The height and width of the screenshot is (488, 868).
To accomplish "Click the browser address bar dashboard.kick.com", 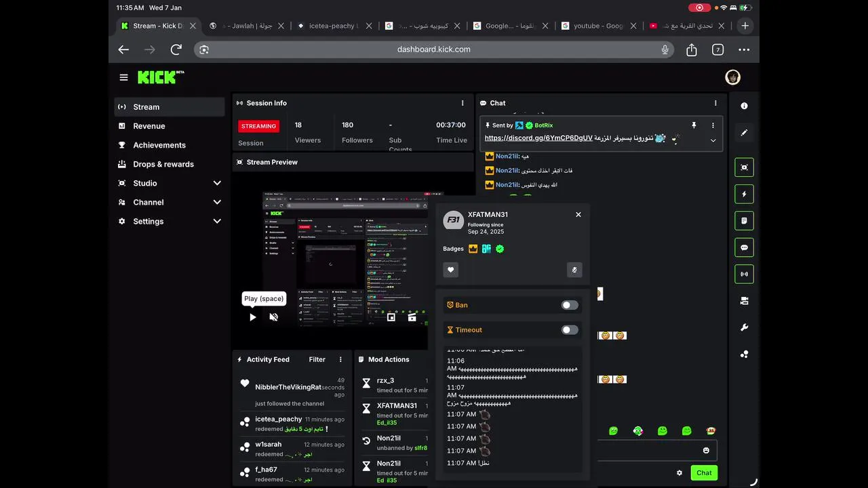I will pyautogui.click(x=434, y=49).
